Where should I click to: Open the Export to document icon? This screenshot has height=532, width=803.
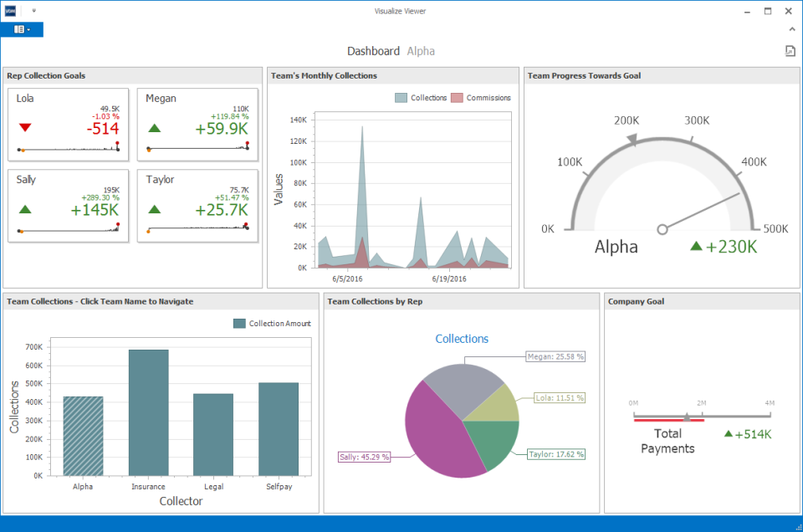[790, 51]
